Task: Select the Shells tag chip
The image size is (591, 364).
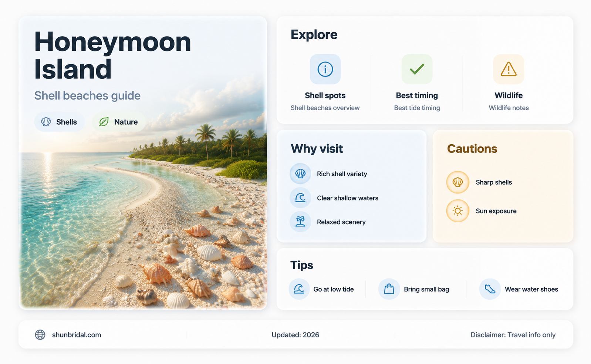Action: pos(60,122)
